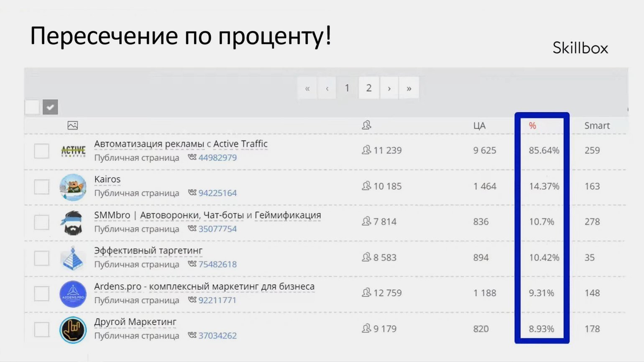Click the 9 625 ЦА value

point(485,150)
